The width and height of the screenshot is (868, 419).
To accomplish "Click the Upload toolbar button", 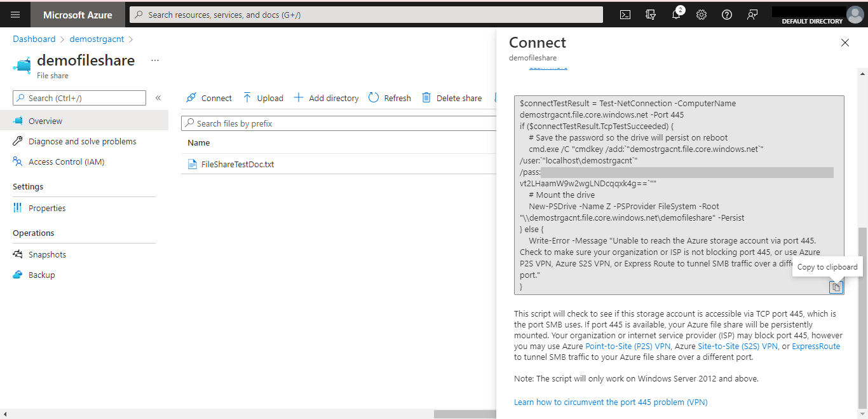I will (263, 98).
